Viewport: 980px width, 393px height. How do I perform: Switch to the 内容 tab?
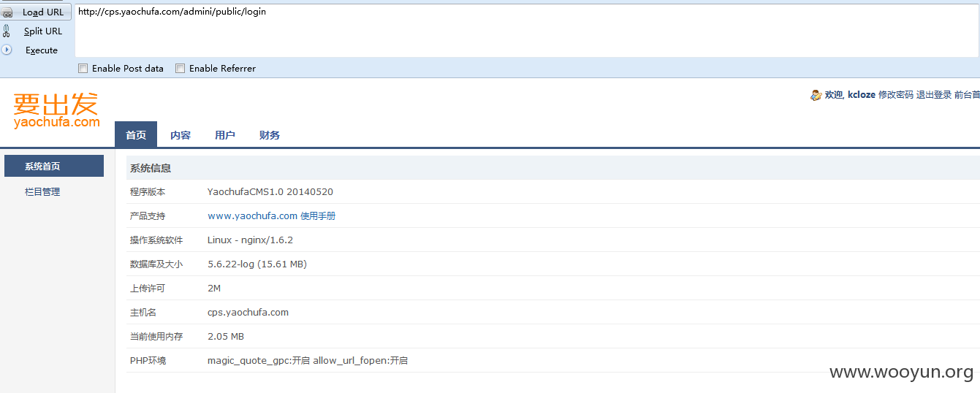point(181,134)
